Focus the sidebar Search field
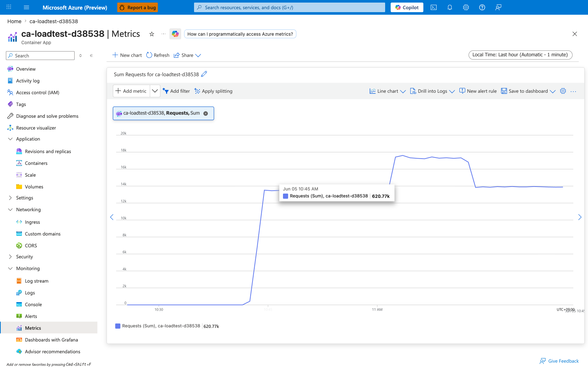 click(40, 56)
